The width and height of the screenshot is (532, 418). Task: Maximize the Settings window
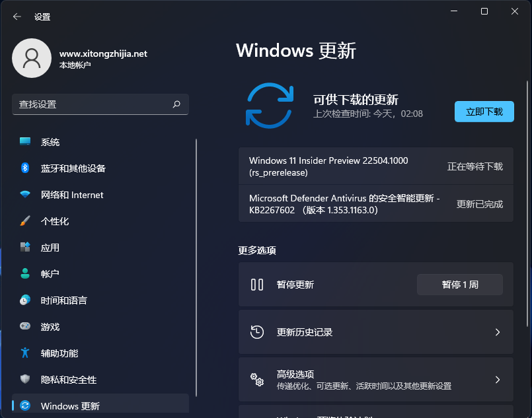tap(484, 11)
